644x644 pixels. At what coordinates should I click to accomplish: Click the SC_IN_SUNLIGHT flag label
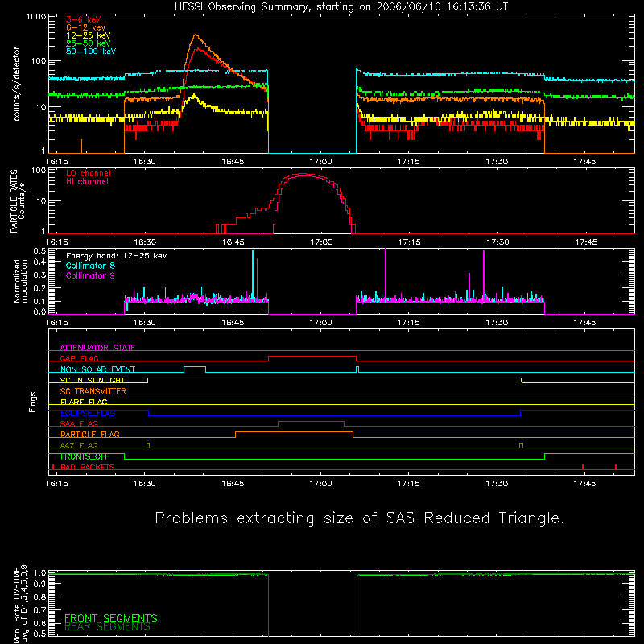coord(93,380)
